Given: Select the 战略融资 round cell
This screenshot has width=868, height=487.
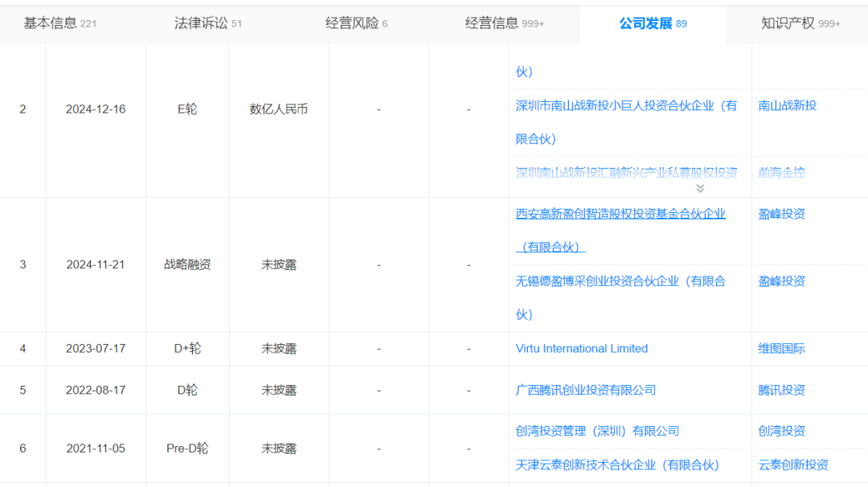Looking at the screenshot, I should 187,265.
